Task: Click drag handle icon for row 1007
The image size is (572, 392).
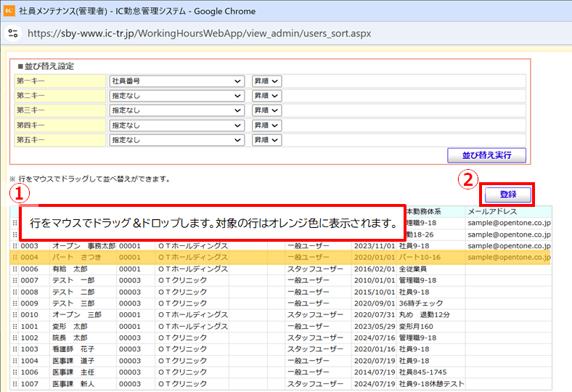Action: pos(15,383)
